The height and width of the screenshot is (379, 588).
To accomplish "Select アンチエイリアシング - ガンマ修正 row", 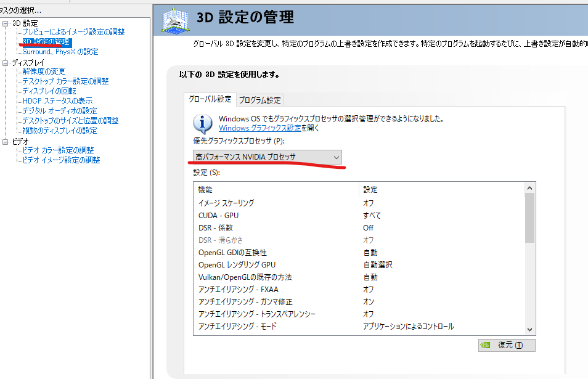I will coord(359,302).
